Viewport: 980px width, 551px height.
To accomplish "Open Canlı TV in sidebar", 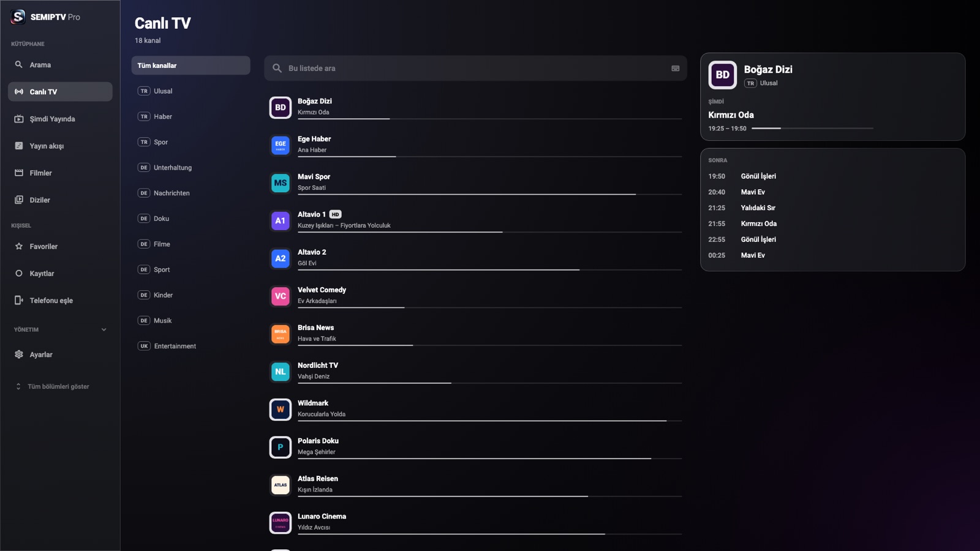I will tap(60, 92).
